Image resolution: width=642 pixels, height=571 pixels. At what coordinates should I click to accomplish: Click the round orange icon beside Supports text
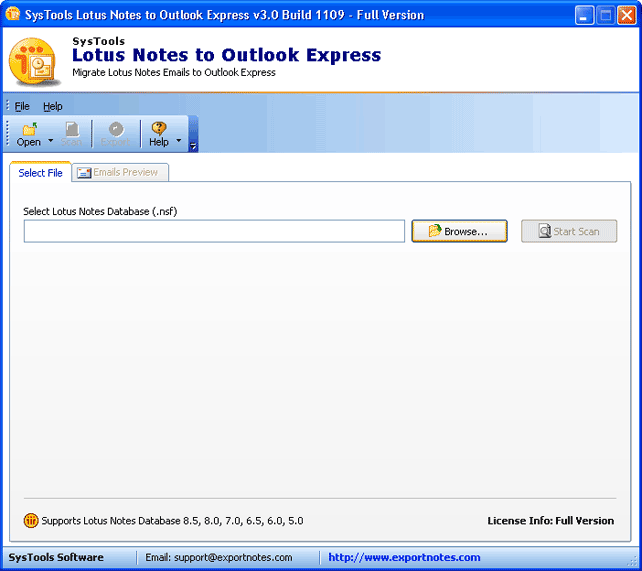tap(31, 521)
